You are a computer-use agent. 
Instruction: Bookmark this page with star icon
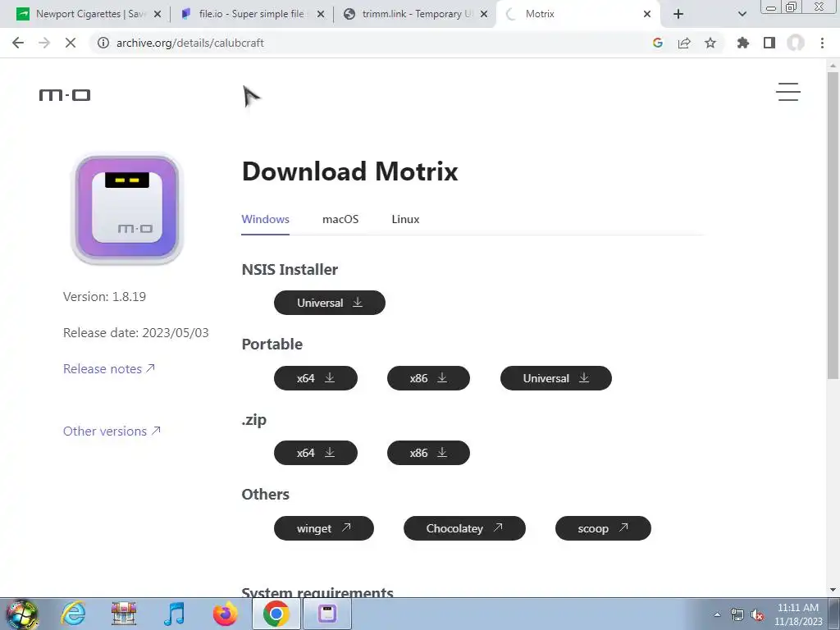(710, 43)
